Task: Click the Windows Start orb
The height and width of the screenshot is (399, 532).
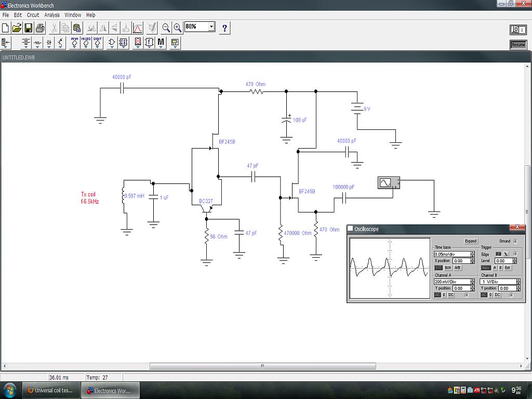Action: (9, 390)
